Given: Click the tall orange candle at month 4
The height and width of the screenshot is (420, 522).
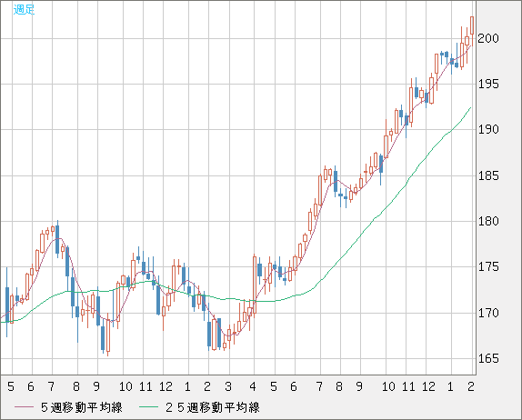Looking at the screenshot, I should click(255, 285).
